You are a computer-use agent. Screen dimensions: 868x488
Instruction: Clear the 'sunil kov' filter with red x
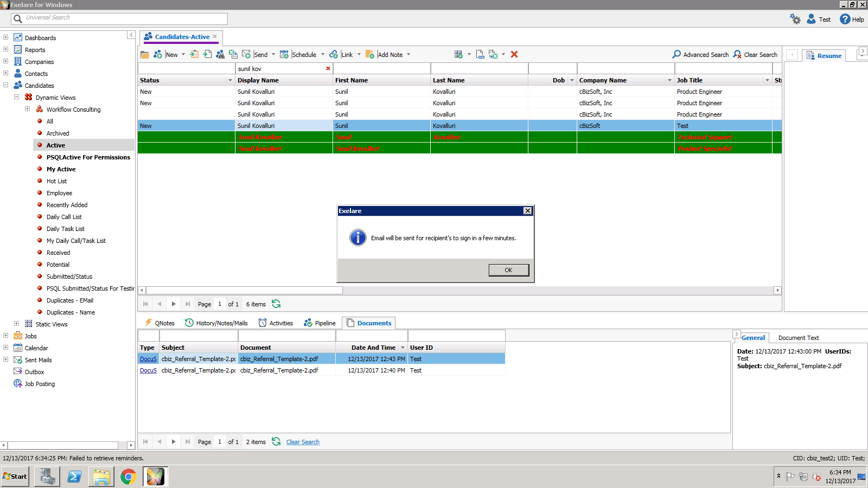click(328, 68)
